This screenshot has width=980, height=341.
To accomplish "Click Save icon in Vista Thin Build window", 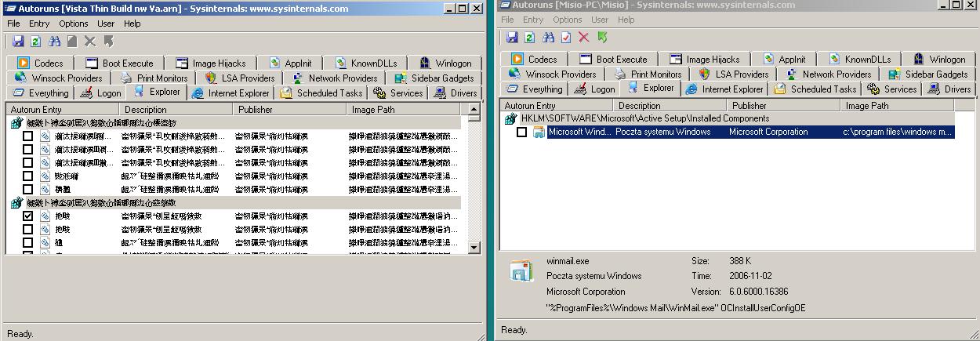I will (18, 42).
